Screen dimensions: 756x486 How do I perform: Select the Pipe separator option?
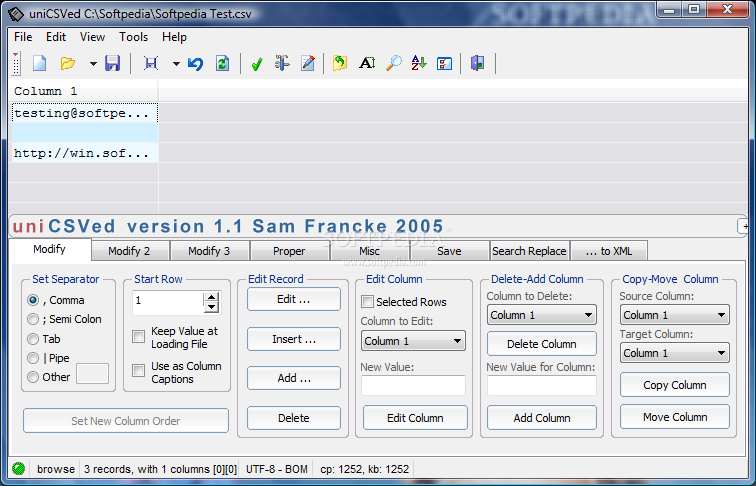click(33, 358)
